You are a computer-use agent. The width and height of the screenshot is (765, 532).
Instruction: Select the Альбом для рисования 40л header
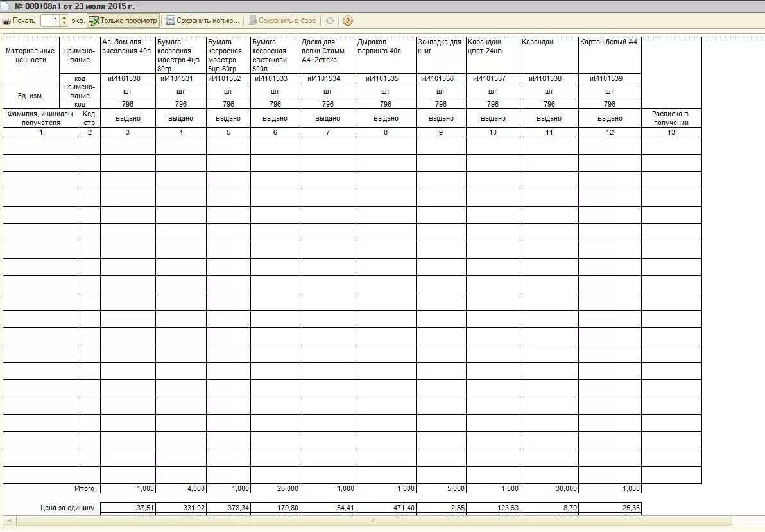point(128,55)
